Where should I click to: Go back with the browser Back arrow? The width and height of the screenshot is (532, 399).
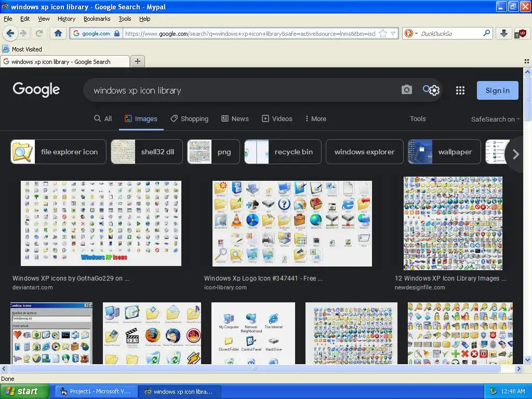click(10, 33)
